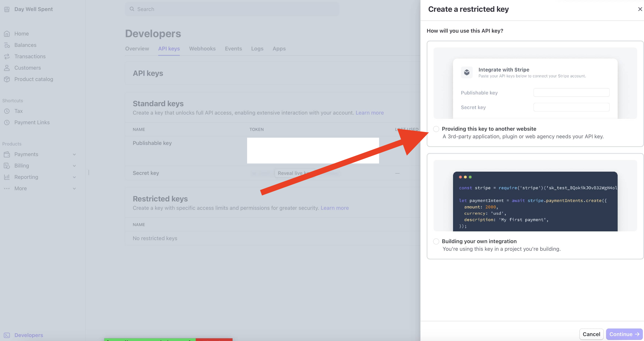Click the Customers person icon

point(7,68)
